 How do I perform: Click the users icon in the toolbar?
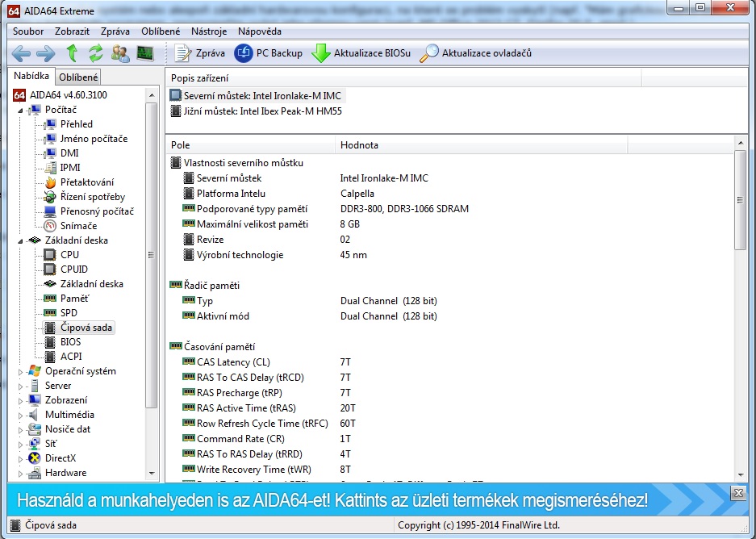(120, 53)
